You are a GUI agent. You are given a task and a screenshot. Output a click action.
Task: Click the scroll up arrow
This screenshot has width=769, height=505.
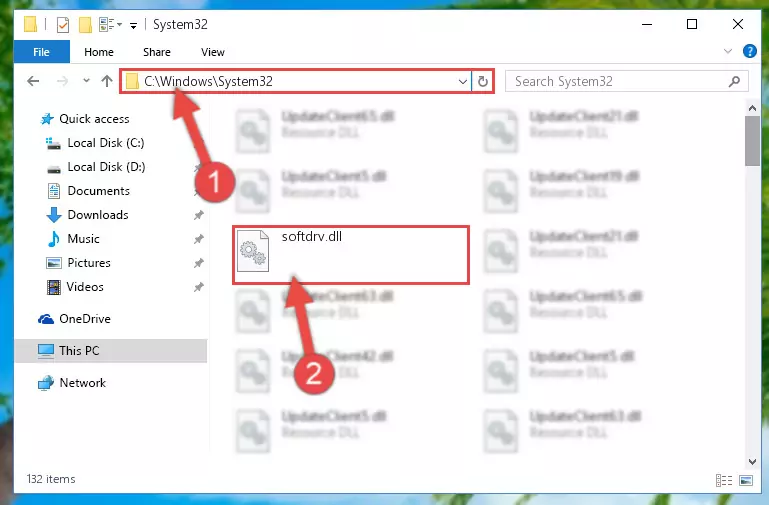[752, 107]
